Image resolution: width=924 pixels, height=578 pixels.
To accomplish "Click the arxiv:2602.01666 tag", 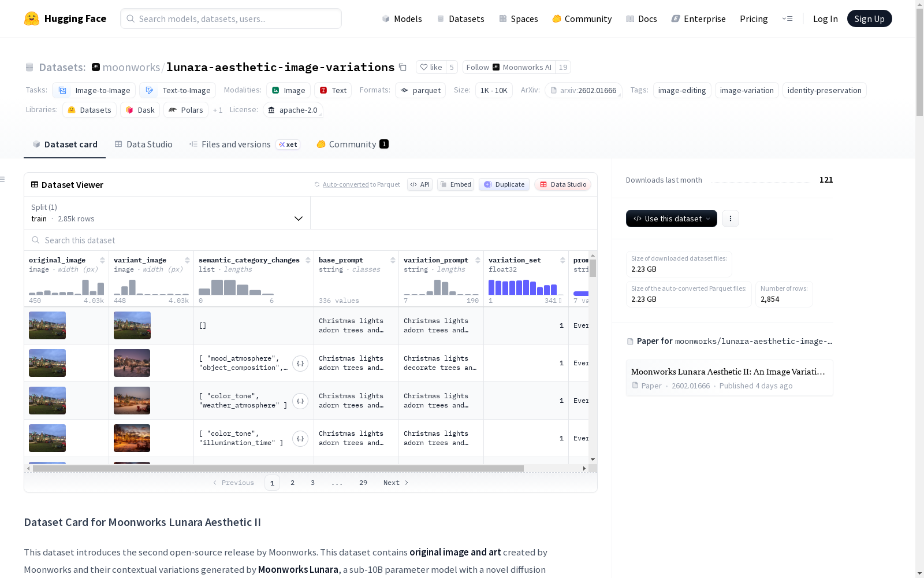I will tap(583, 90).
